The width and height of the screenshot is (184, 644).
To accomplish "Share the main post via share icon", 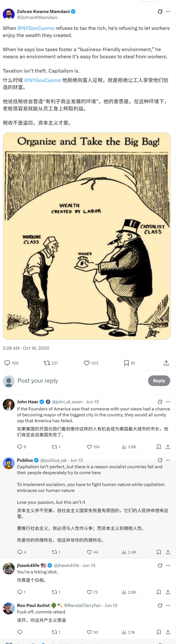I will (166, 363).
